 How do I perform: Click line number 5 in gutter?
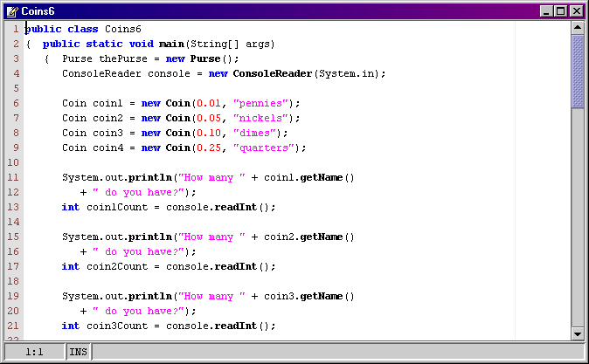tap(16, 88)
